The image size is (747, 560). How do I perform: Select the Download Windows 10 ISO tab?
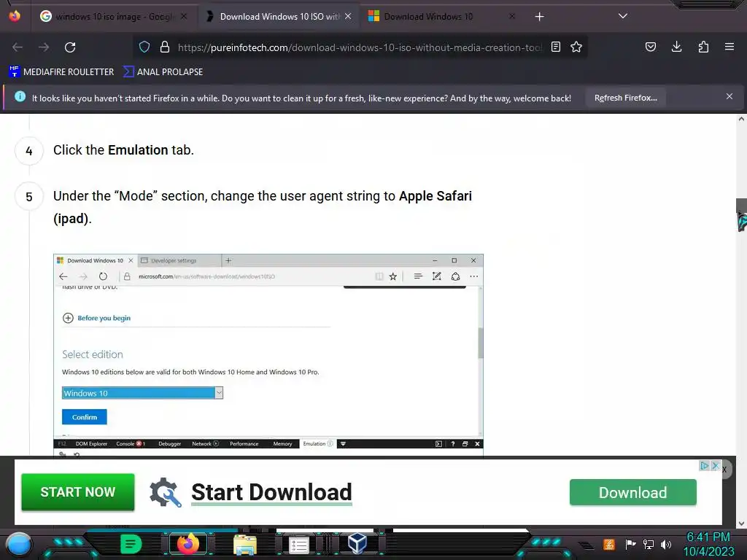279,17
